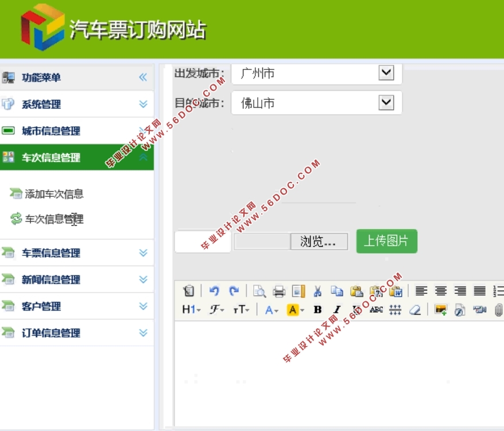This screenshot has height=431, width=504.
Task: Open the blue font color picker
Action: point(272,310)
